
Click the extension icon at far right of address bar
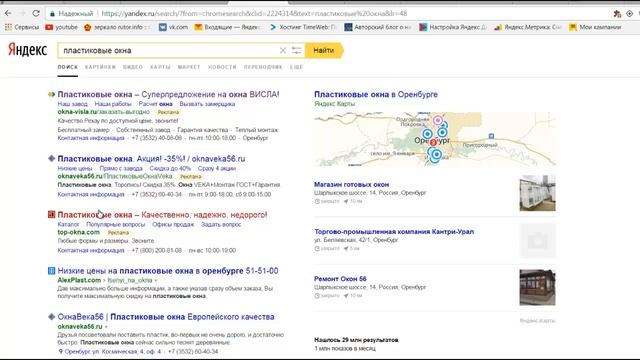coord(629,14)
